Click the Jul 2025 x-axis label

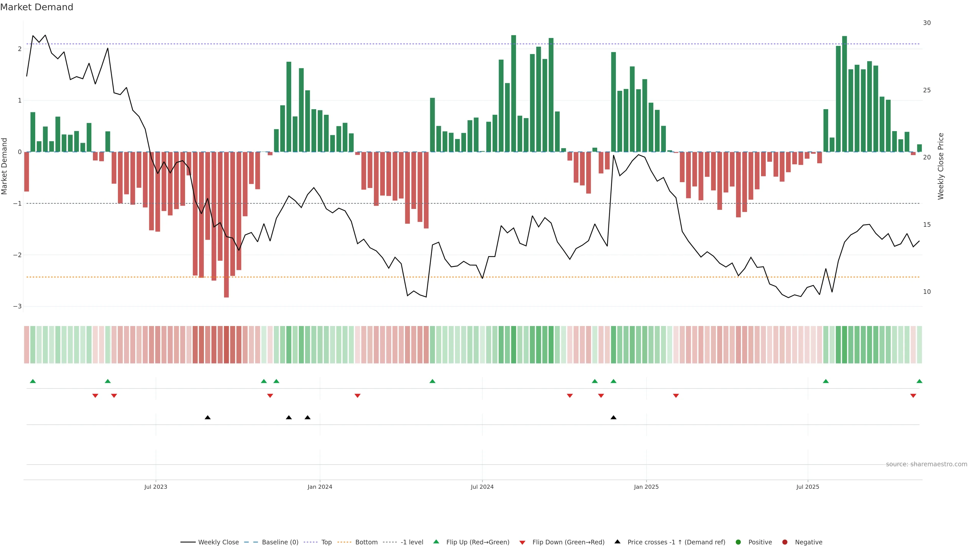coord(808,487)
